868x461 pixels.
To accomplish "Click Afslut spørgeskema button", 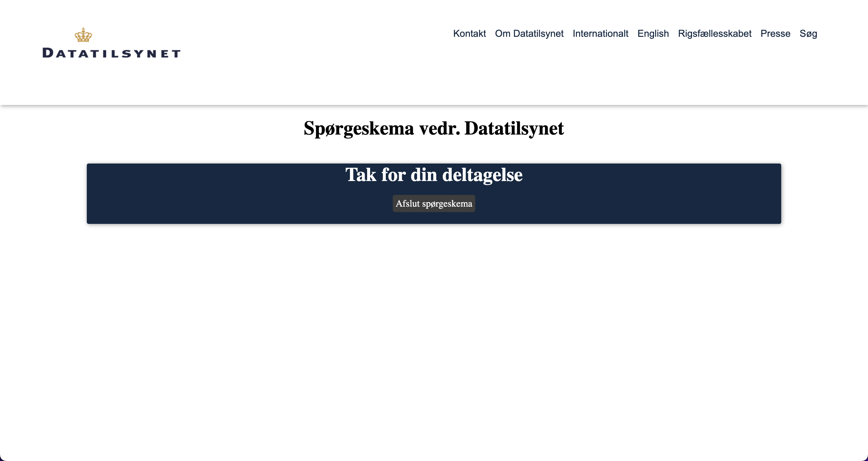I will click(x=433, y=203).
